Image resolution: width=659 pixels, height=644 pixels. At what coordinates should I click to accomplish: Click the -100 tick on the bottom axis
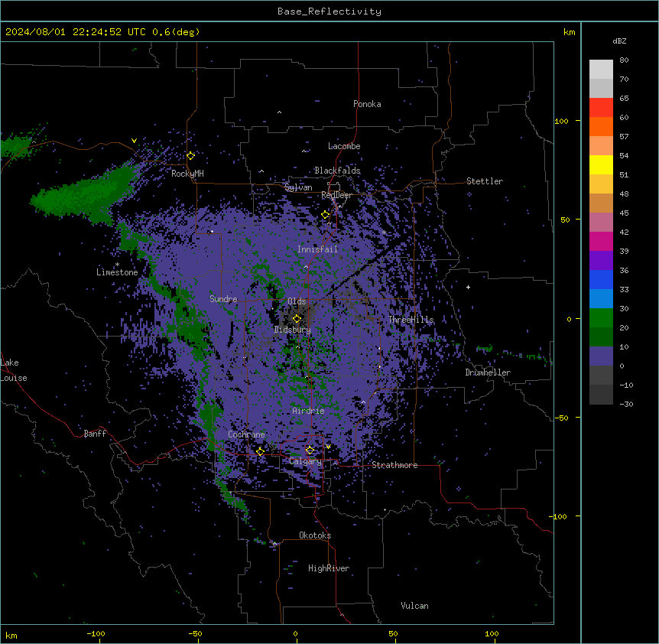pos(96,633)
